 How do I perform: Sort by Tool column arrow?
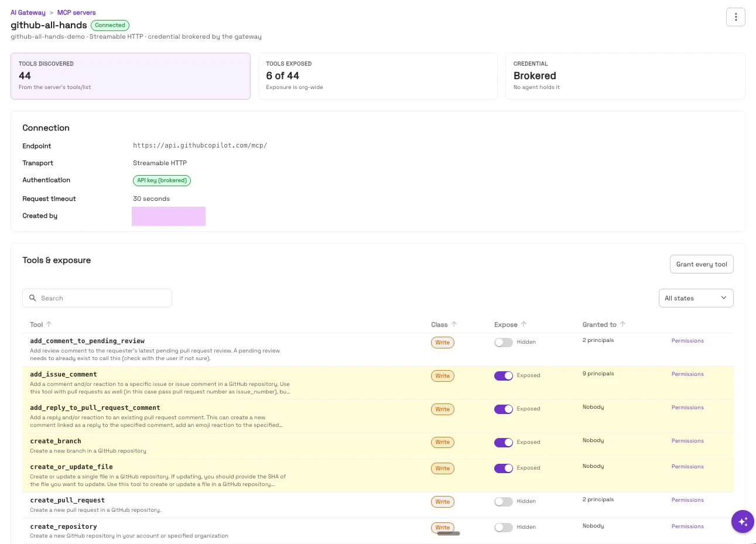(x=49, y=324)
